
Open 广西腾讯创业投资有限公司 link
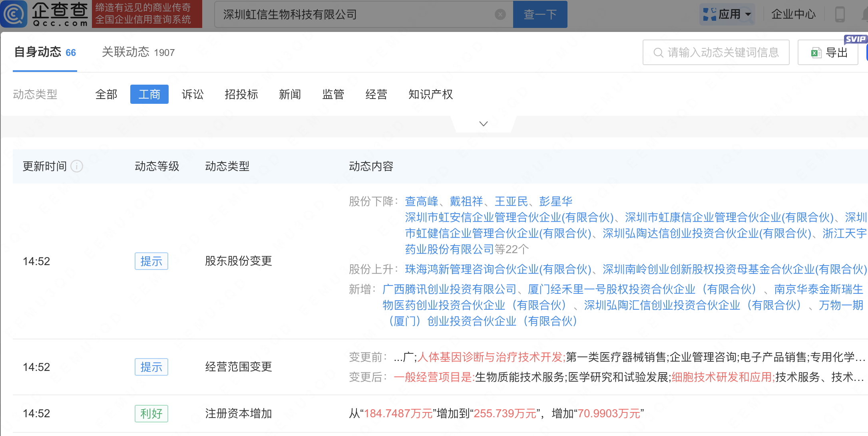coord(449,289)
